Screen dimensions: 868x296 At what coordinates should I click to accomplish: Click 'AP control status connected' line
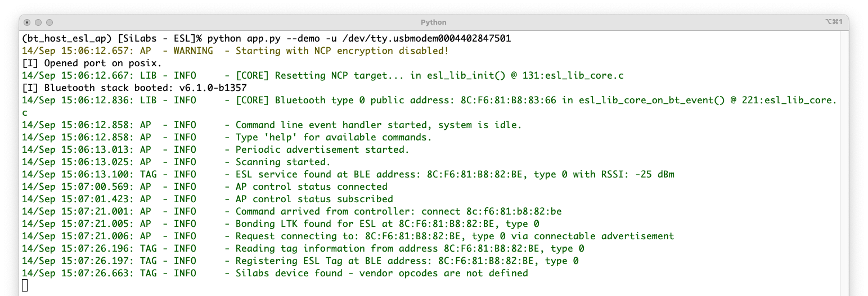[311, 187]
